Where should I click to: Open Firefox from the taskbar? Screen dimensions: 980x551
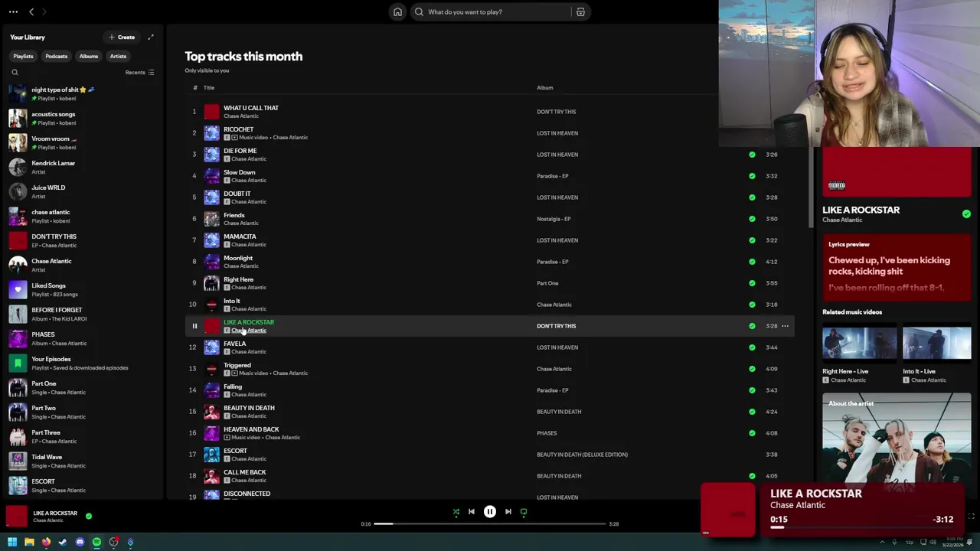click(46, 542)
